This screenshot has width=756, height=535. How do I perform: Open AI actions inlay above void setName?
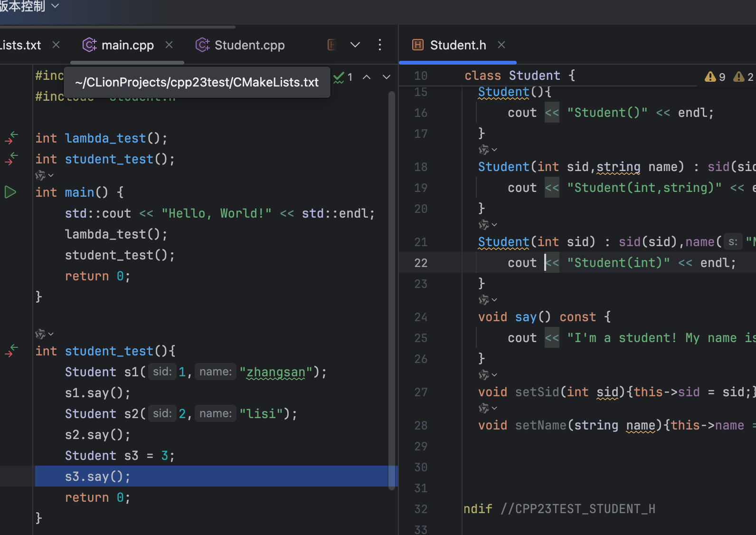(488, 408)
